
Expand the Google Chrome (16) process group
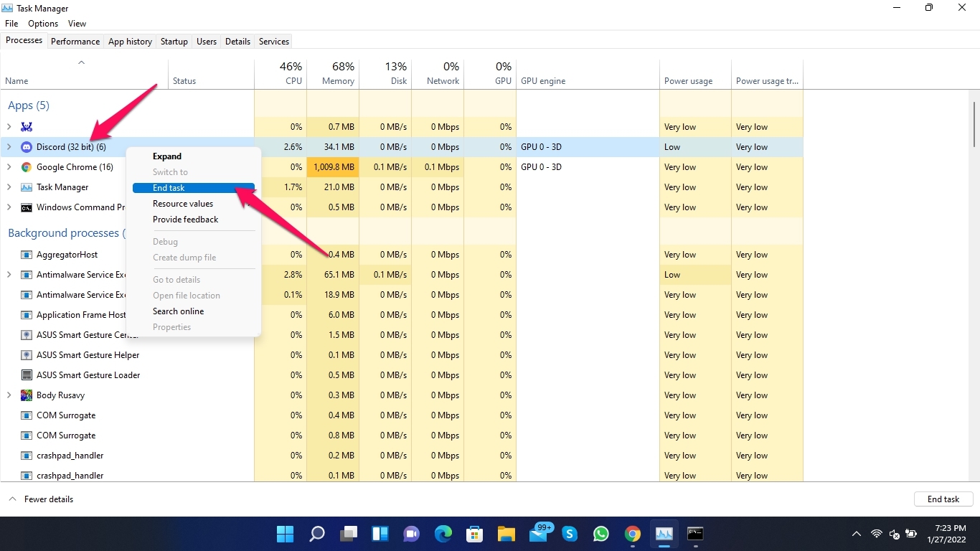tap(9, 167)
